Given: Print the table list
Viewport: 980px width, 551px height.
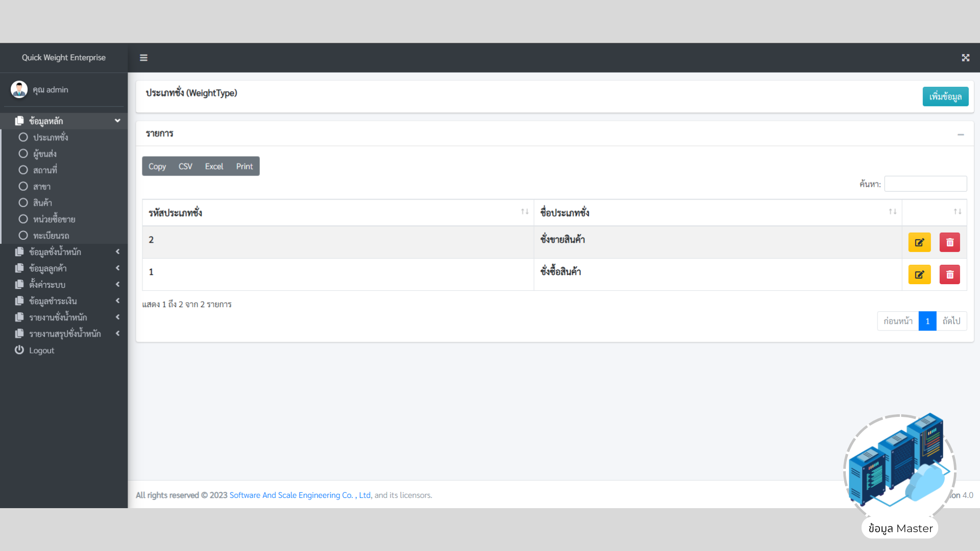Looking at the screenshot, I should point(244,166).
